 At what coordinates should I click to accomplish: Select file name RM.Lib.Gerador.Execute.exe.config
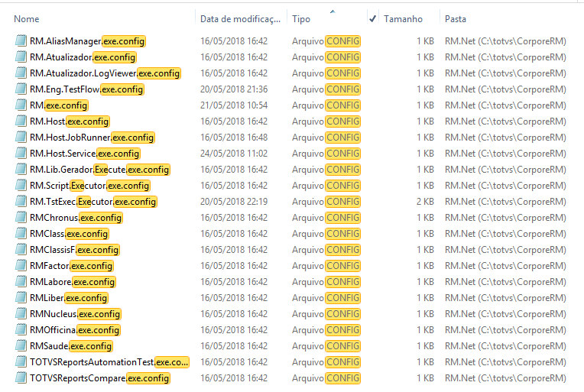(100, 170)
